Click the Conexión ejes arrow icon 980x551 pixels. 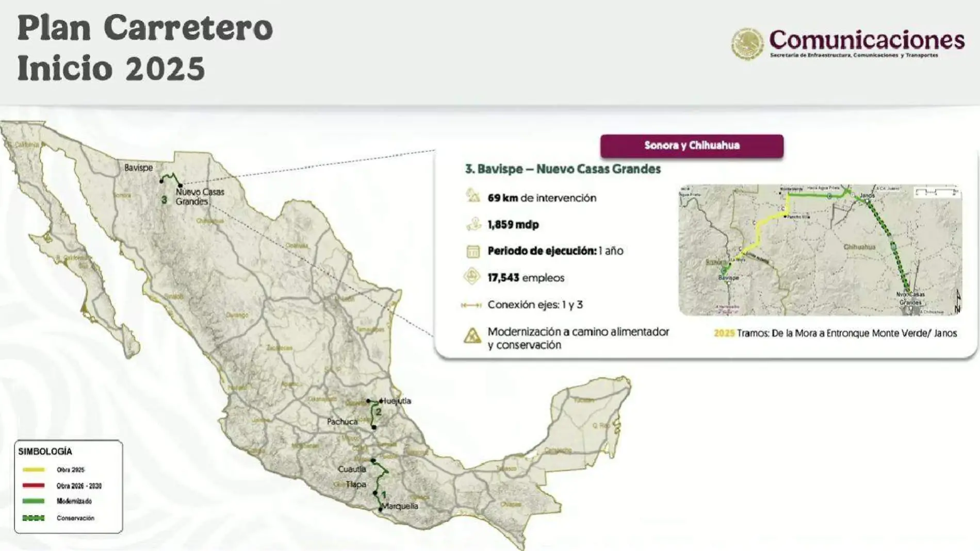[471, 305]
